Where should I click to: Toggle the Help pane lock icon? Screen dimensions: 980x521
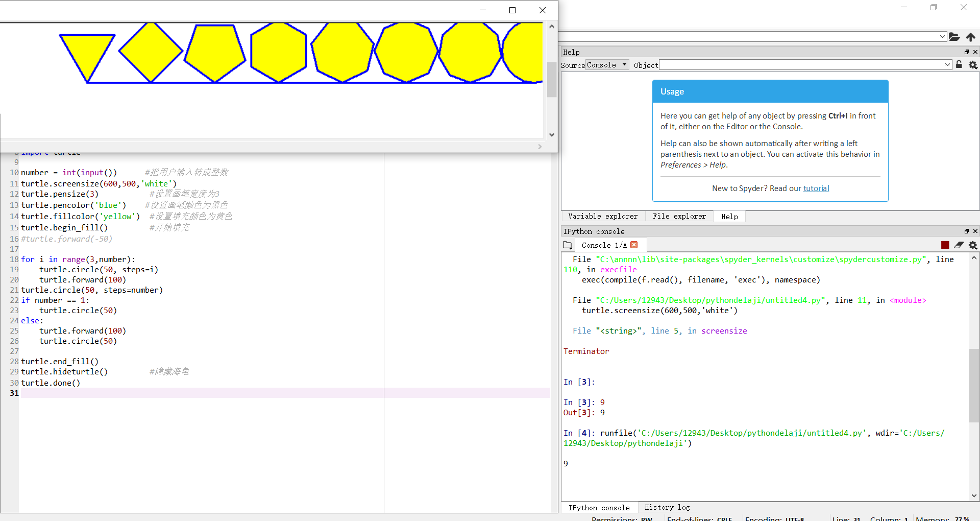959,65
